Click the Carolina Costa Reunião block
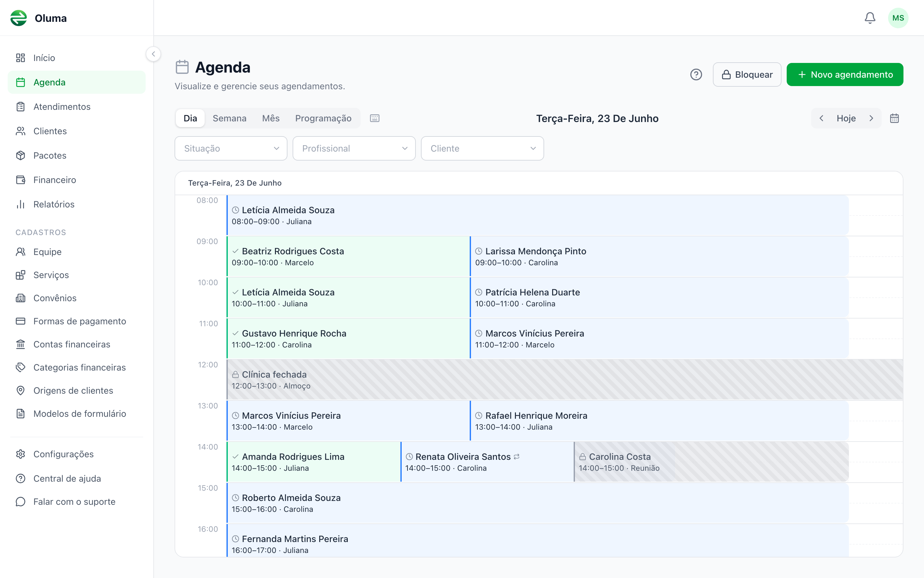Viewport: 924px width, 578px height. [x=711, y=462]
